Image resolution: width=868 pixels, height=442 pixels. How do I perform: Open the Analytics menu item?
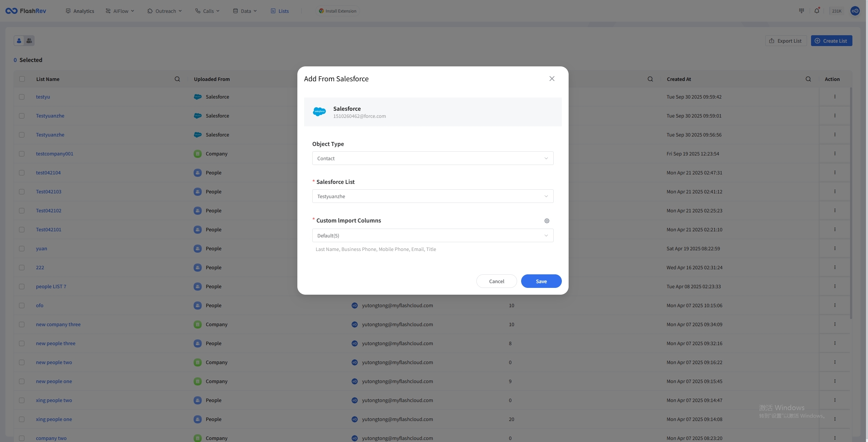pyautogui.click(x=80, y=11)
